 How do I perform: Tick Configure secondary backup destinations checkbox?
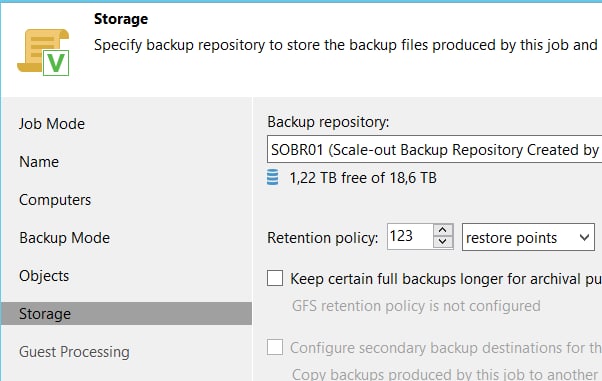tap(275, 347)
